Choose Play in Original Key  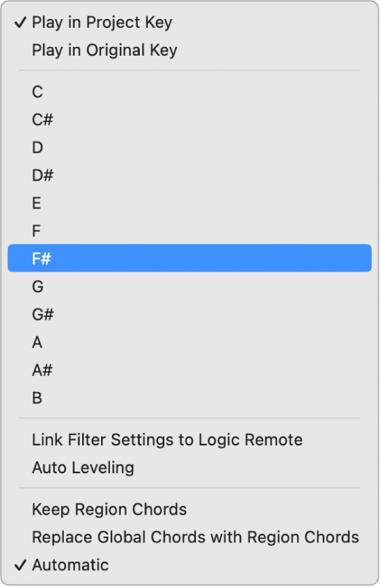click(189, 50)
